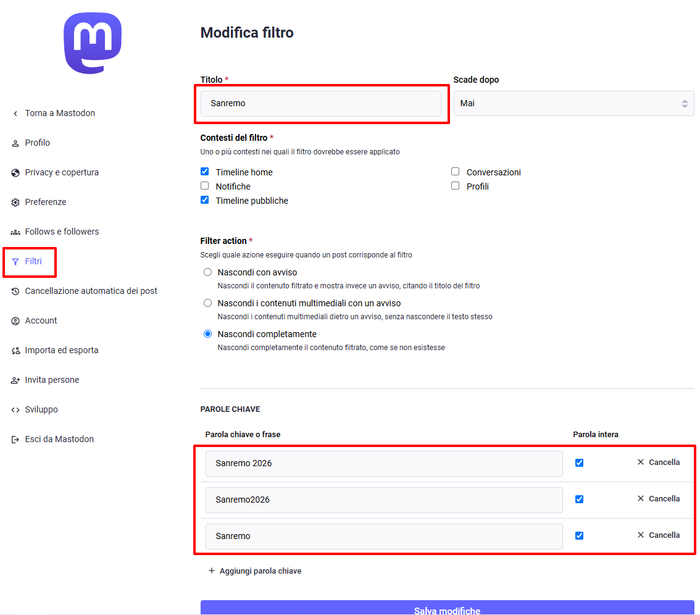
Task: Open the Filtri menu item
Action: [x=33, y=262]
